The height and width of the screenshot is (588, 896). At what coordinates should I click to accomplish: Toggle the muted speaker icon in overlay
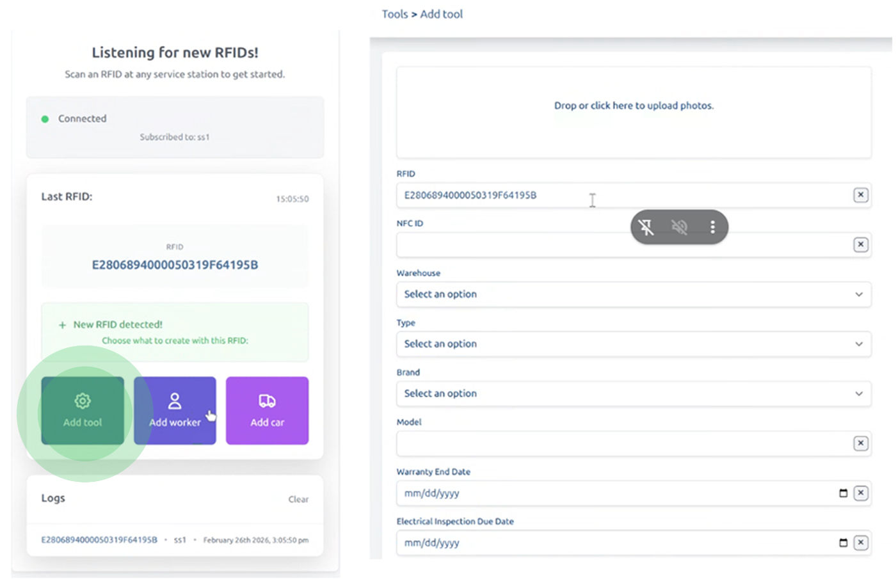(679, 227)
